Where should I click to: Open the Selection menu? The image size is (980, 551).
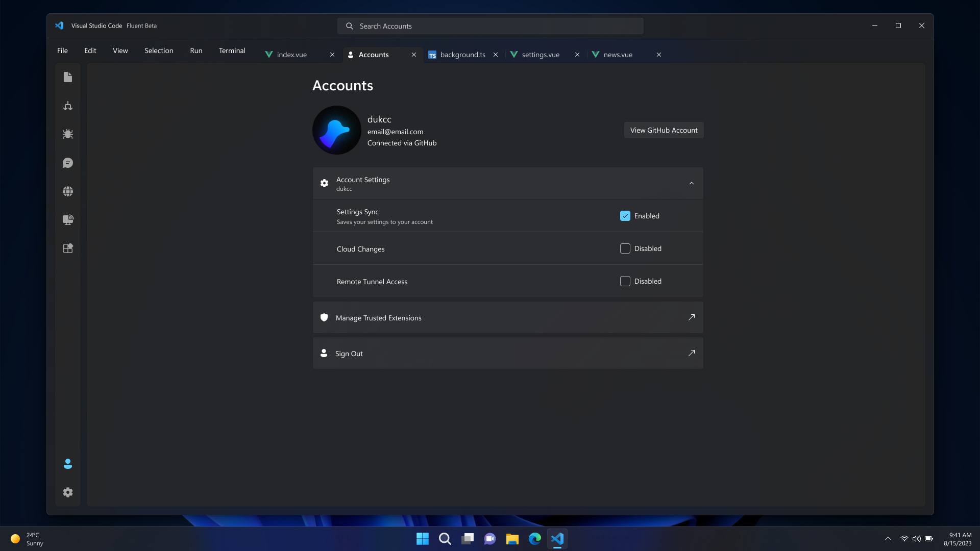pos(159,51)
